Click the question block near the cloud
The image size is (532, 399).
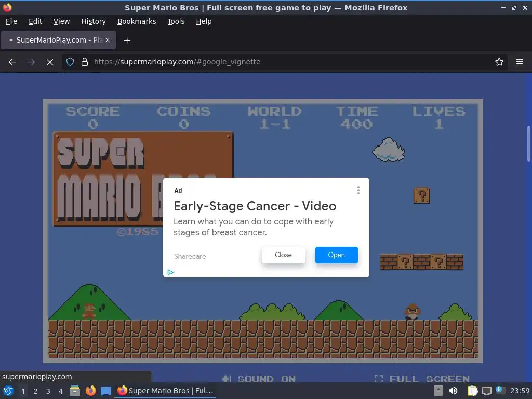point(422,195)
